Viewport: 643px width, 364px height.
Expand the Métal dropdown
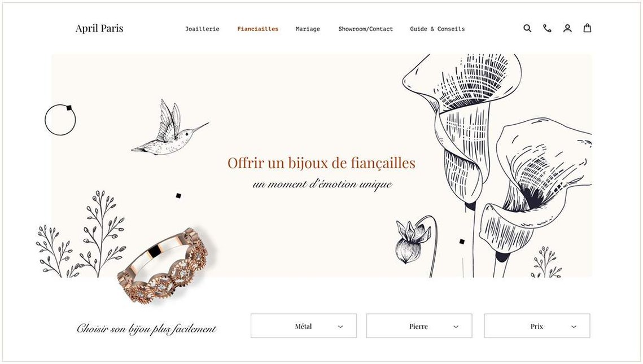(304, 326)
